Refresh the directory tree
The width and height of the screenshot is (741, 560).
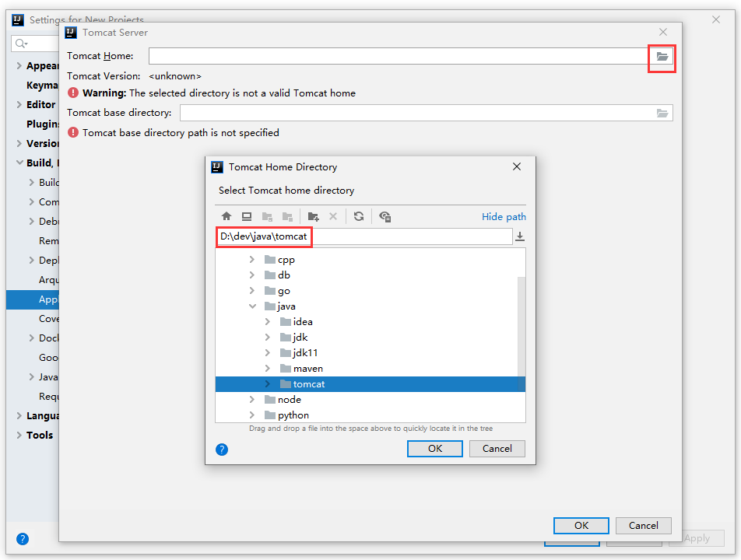pyautogui.click(x=359, y=216)
